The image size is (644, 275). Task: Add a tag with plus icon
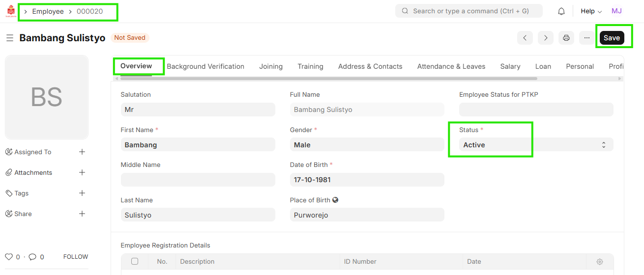[82, 193]
